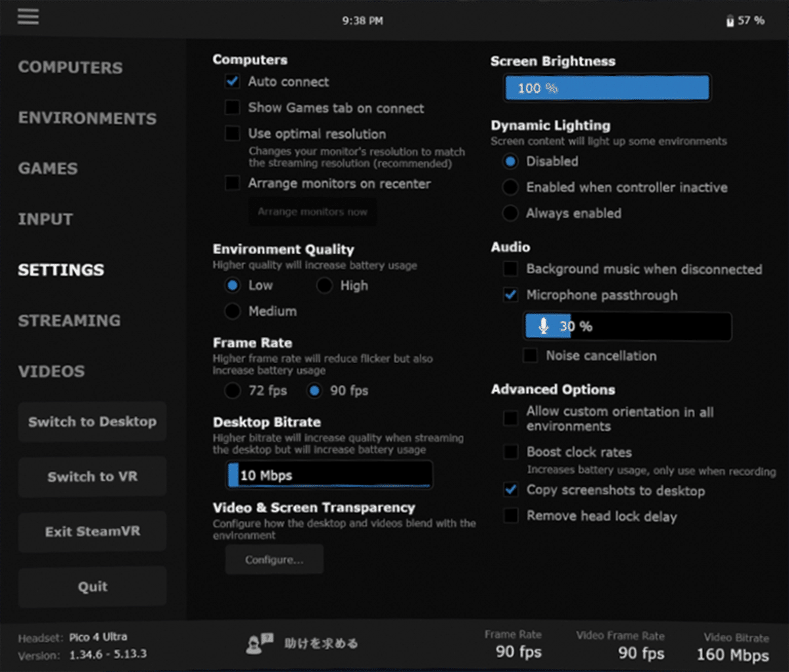The height and width of the screenshot is (672, 789).
Task: Uncheck Copy screenshots to desktop
Action: [510, 490]
